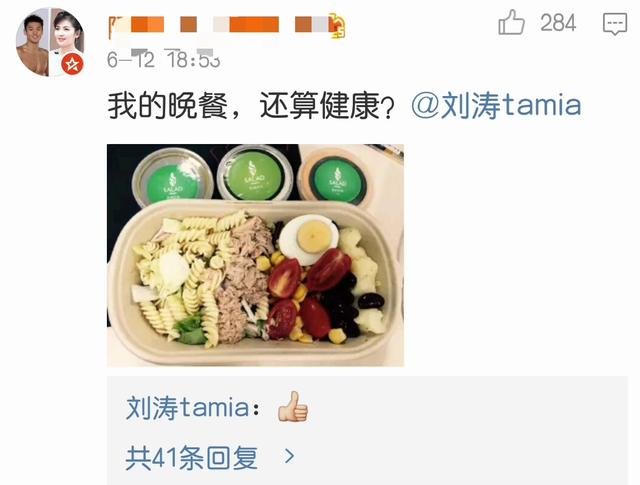Like the post using thumbs-up icon
This screenshot has height=485, width=640.
tap(511, 22)
